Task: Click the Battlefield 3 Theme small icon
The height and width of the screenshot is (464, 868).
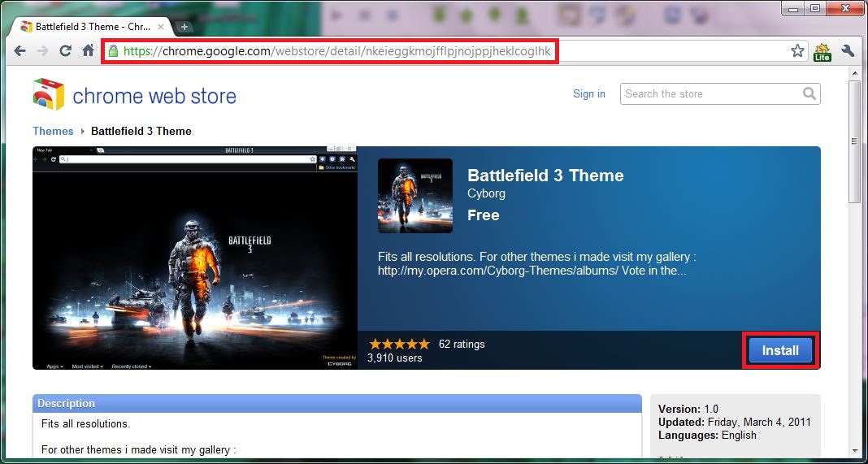Action: click(415, 196)
